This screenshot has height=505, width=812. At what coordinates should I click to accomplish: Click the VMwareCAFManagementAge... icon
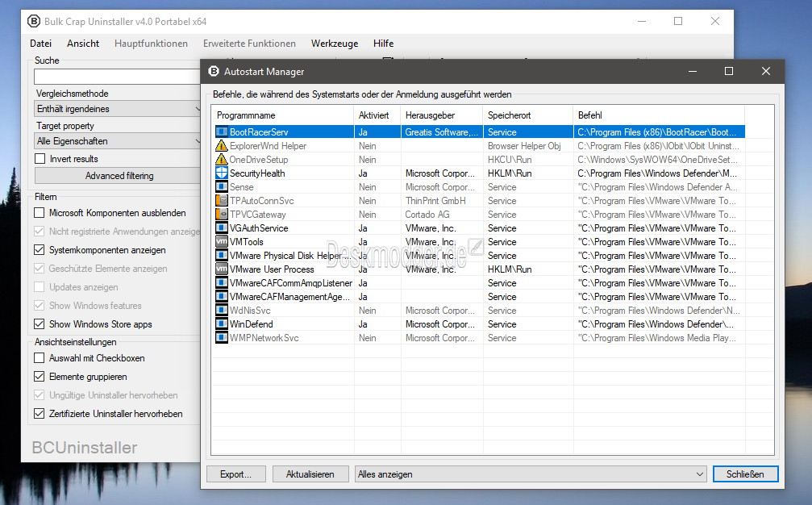point(222,297)
